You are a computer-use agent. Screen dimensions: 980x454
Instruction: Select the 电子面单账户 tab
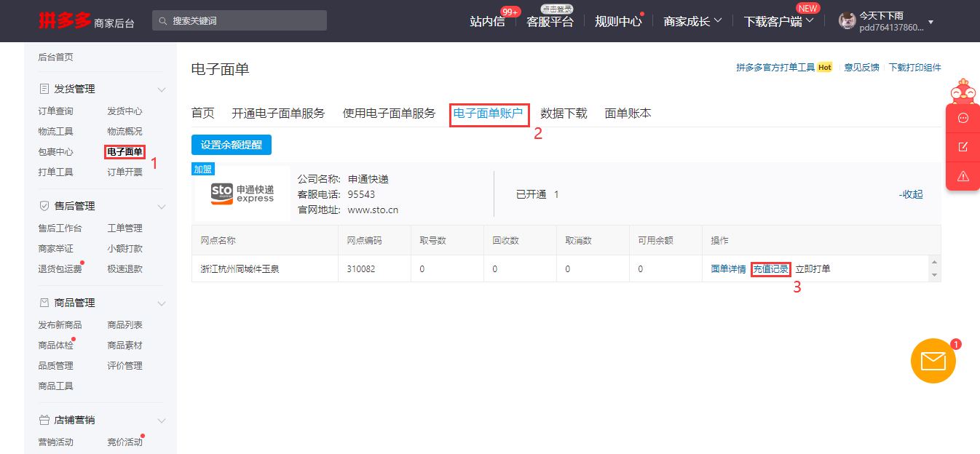[x=489, y=113]
